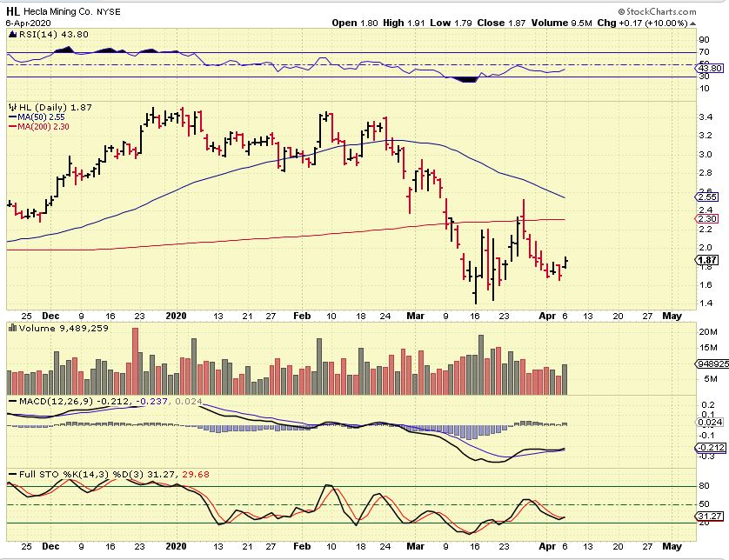This screenshot has width=729, height=560.
Task: Click the tallest red volume bar in December
Action: (x=136, y=362)
